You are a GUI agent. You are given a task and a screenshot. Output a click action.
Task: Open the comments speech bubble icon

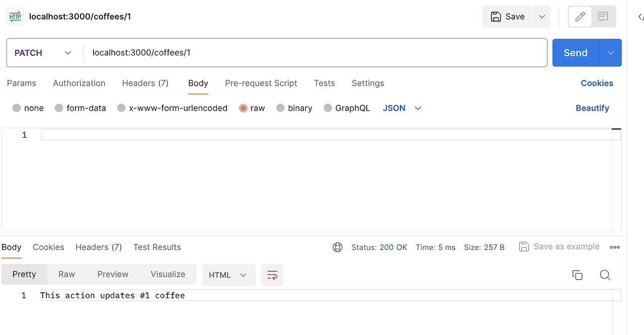[603, 17]
